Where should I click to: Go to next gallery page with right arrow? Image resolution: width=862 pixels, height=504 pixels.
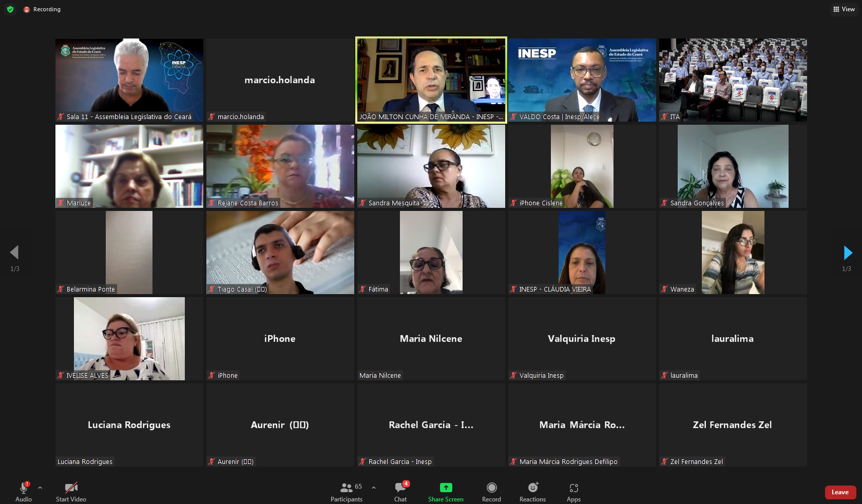click(847, 253)
